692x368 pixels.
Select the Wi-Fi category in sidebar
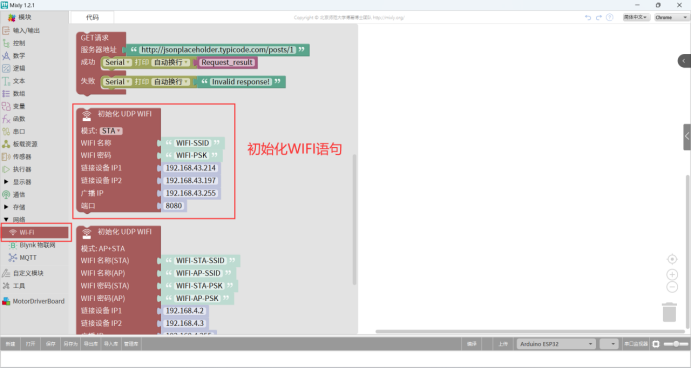pos(34,232)
